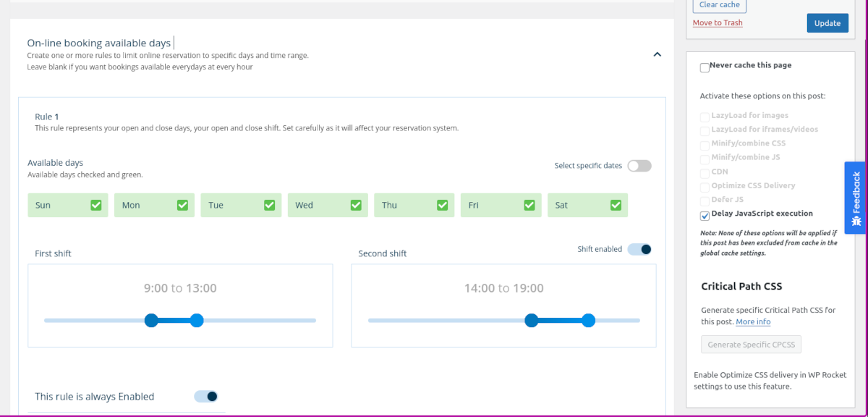Uncheck the Mon available day checkmark

pyautogui.click(x=183, y=205)
